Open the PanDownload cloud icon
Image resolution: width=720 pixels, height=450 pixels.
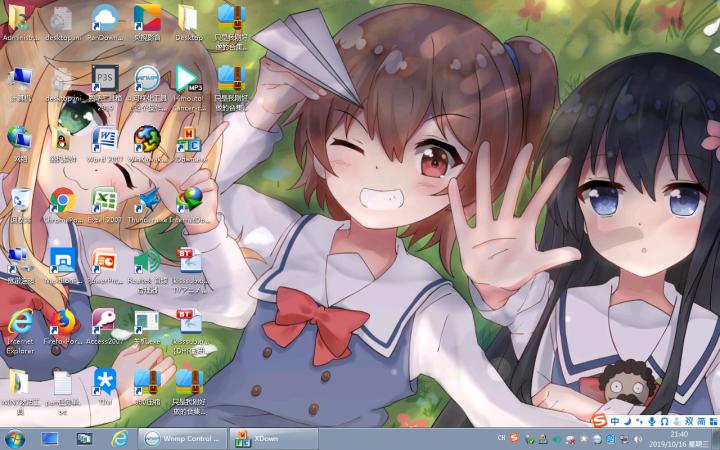tap(104, 17)
